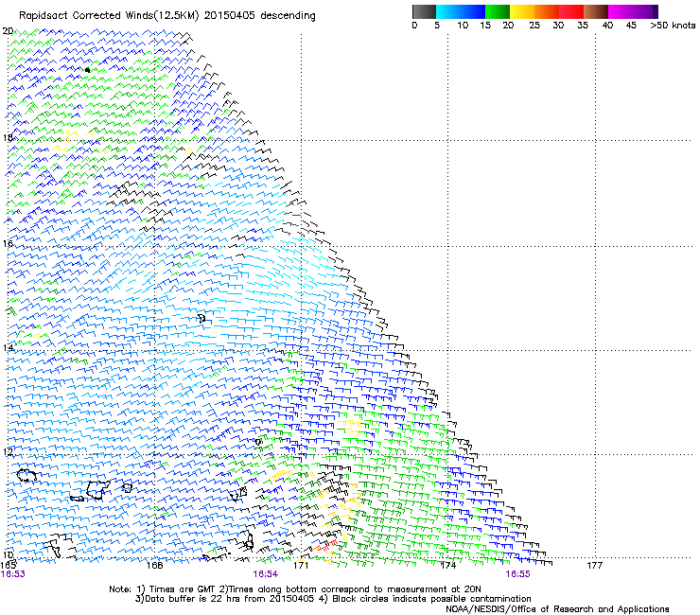Click the blue 10-15 knots legend segment
The width and height of the screenshot is (700, 615).
click(473, 11)
